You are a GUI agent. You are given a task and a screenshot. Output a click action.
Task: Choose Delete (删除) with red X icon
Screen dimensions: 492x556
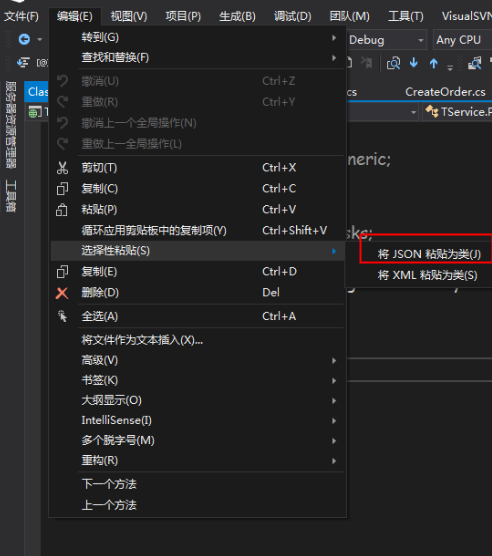pyautogui.click(x=197, y=293)
